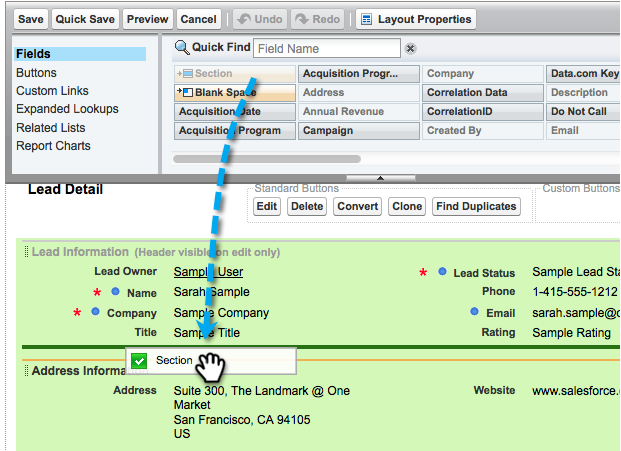Screen dimensions: 621x451
Task: Select the Fields palette category
Action: [x=80, y=54]
